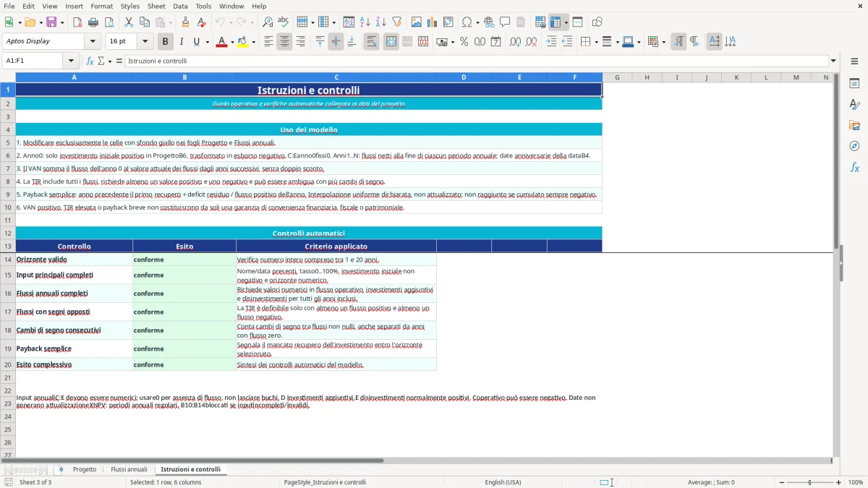This screenshot has width=868, height=488.
Task: Open Print Preview toggle icon
Action: 109,22
